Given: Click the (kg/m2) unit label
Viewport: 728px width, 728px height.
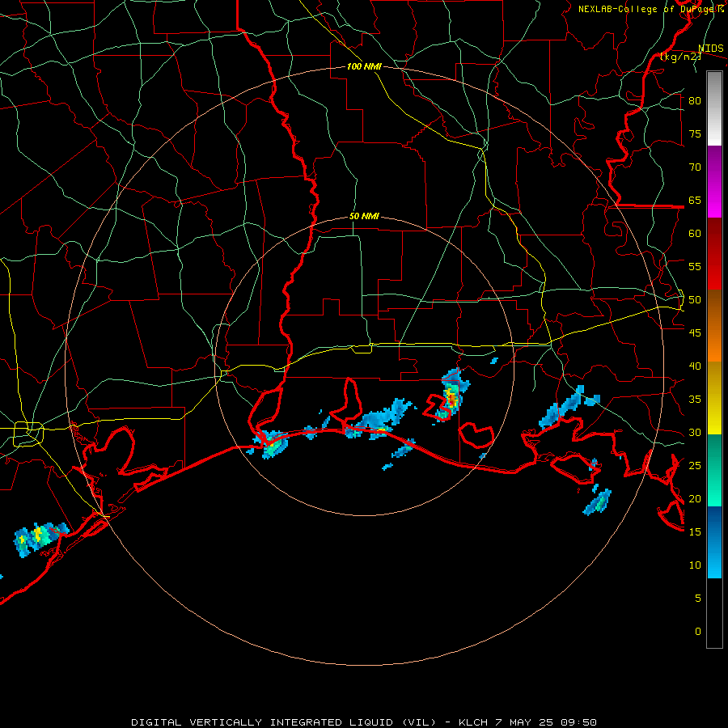Looking at the screenshot, I should 680,57.
